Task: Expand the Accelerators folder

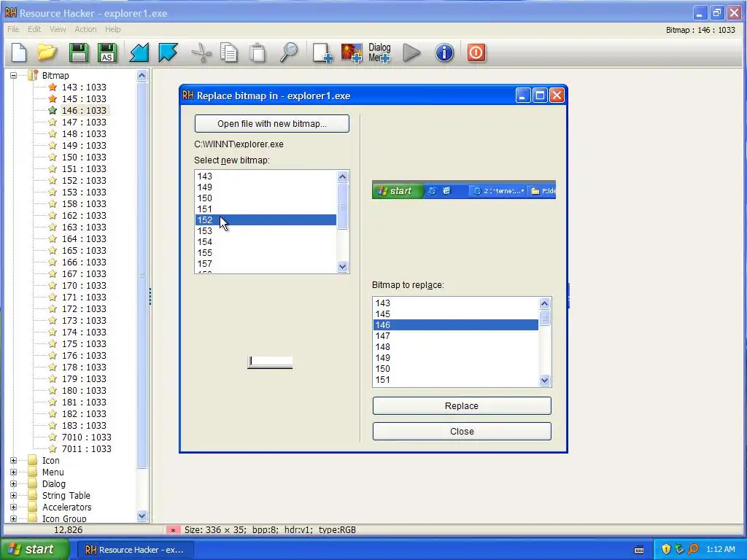Action: [x=13, y=507]
